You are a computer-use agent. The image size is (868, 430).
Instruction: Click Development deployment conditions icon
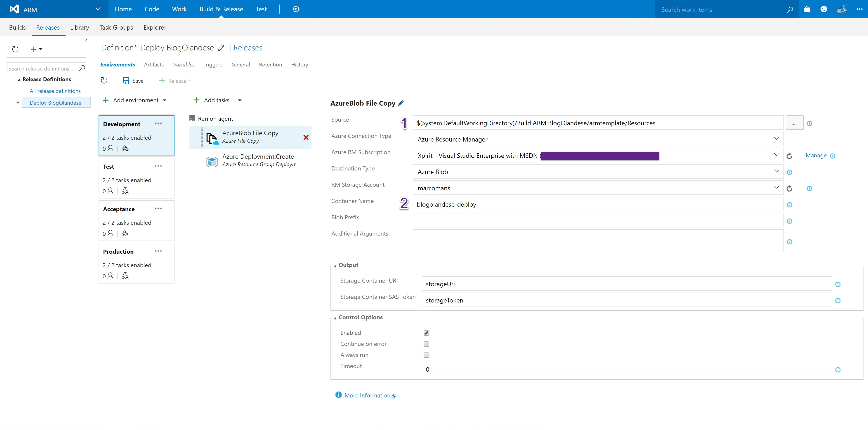(x=125, y=148)
